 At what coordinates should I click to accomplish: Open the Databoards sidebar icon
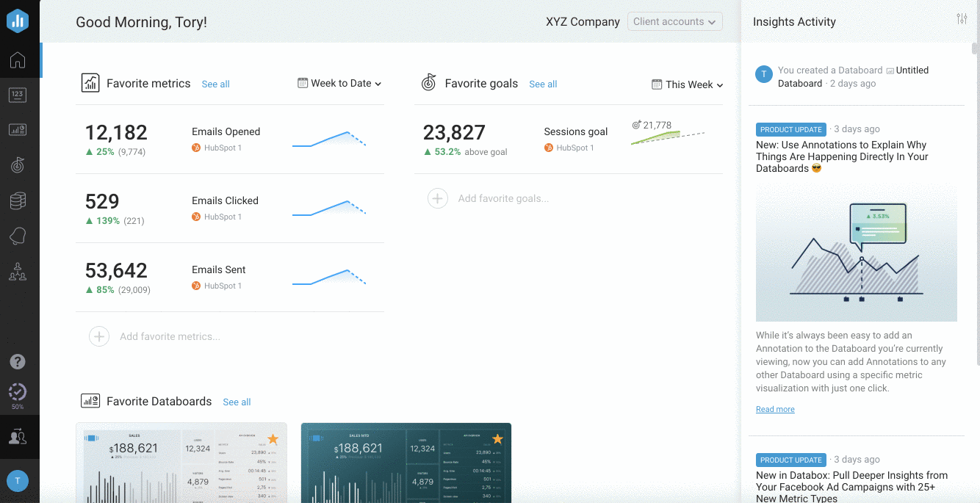tap(18, 130)
